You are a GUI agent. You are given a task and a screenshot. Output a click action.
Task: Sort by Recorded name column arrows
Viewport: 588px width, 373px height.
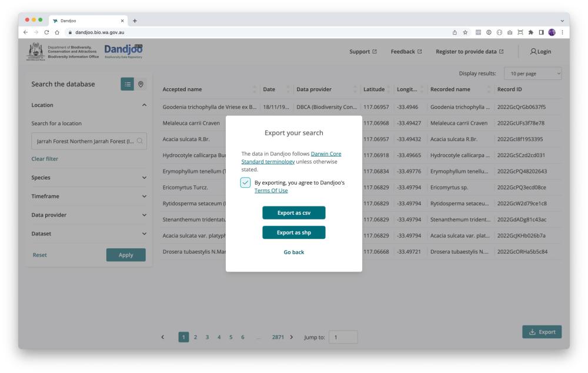click(x=489, y=89)
